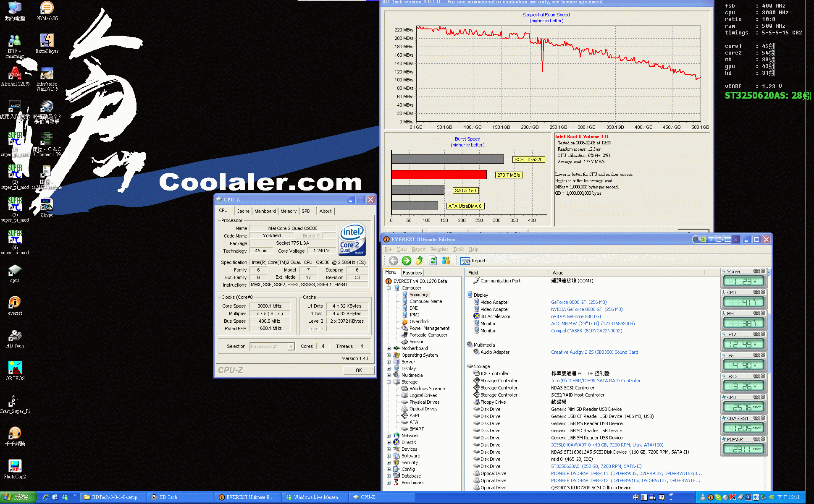Go up one level in EVEREST toolbar

420,261
